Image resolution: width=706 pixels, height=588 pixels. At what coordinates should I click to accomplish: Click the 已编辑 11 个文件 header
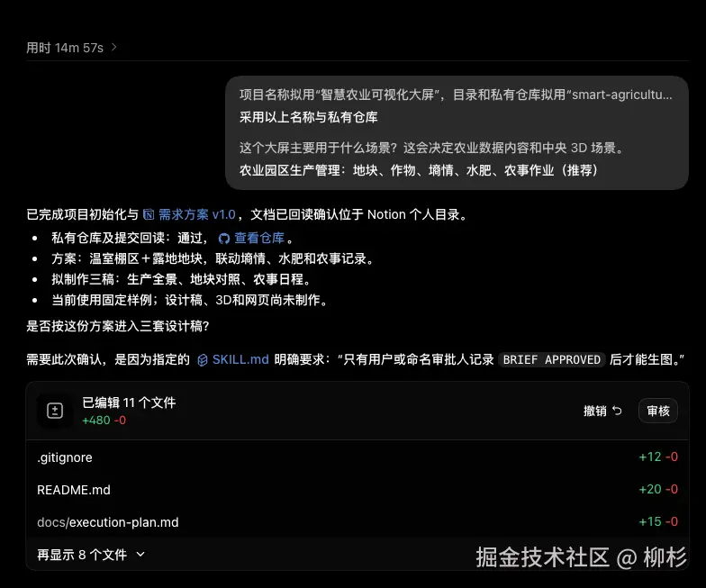(x=129, y=402)
